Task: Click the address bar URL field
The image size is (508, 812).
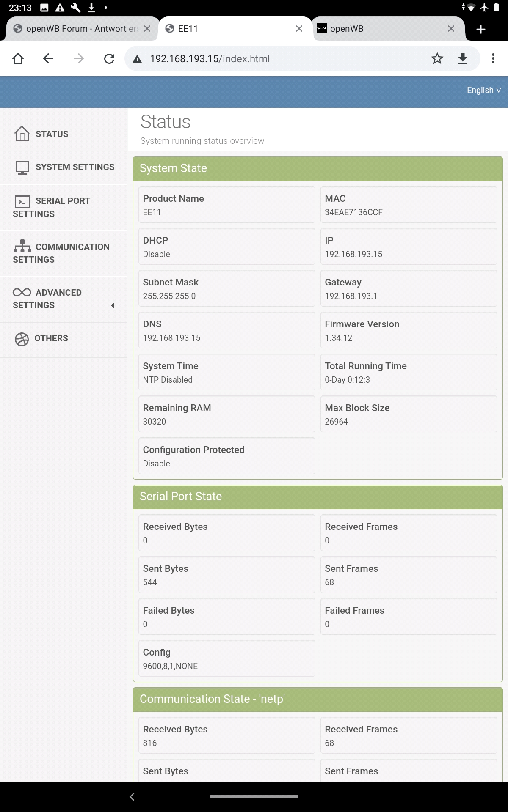Action: point(279,59)
